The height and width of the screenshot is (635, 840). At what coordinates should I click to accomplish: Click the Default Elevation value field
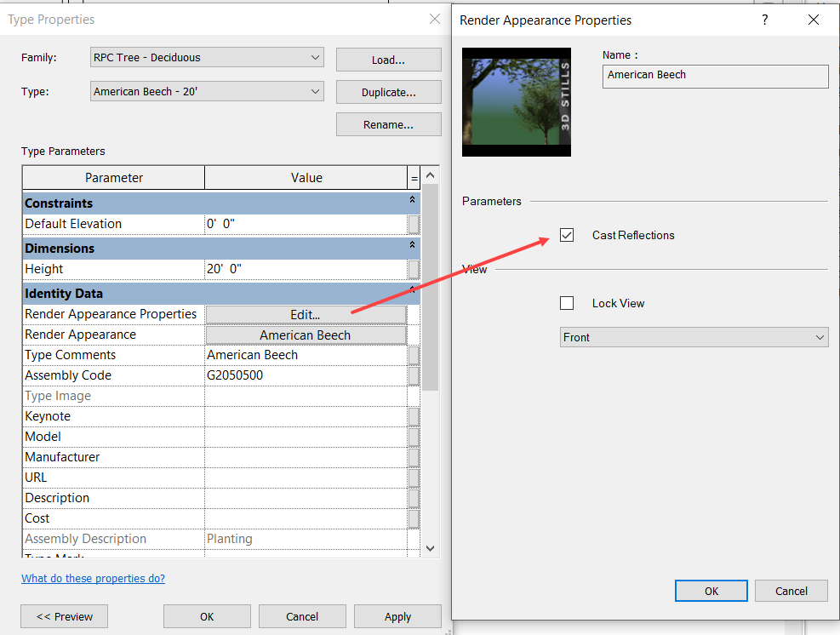pos(306,224)
